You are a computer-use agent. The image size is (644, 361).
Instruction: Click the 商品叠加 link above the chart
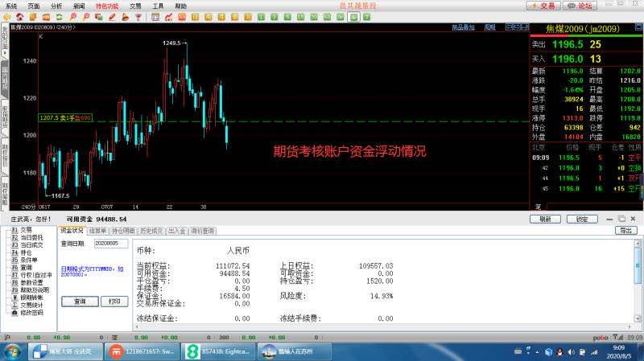(x=463, y=27)
